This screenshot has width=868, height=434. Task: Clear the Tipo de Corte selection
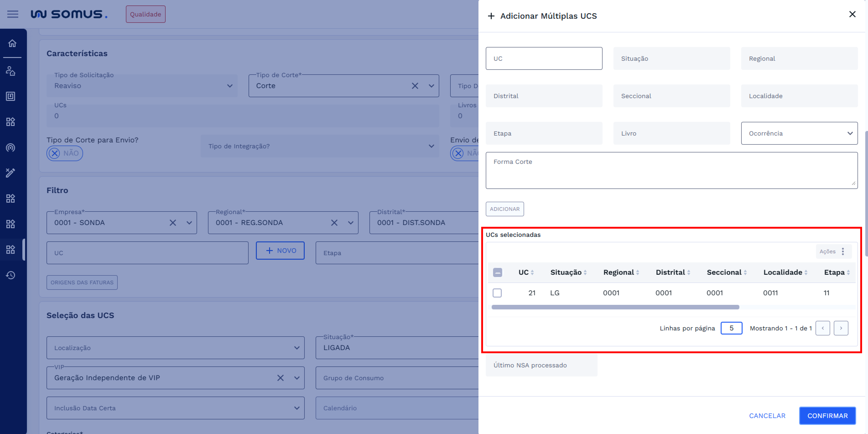click(x=415, y=86)
